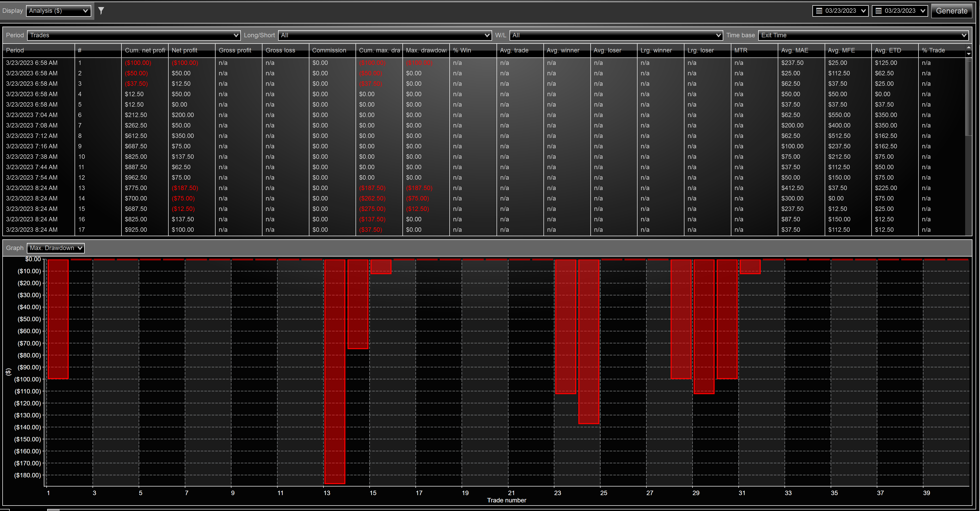Open the Time base Exit Time dropdown
Screen dimensions: 980x511
863,35
